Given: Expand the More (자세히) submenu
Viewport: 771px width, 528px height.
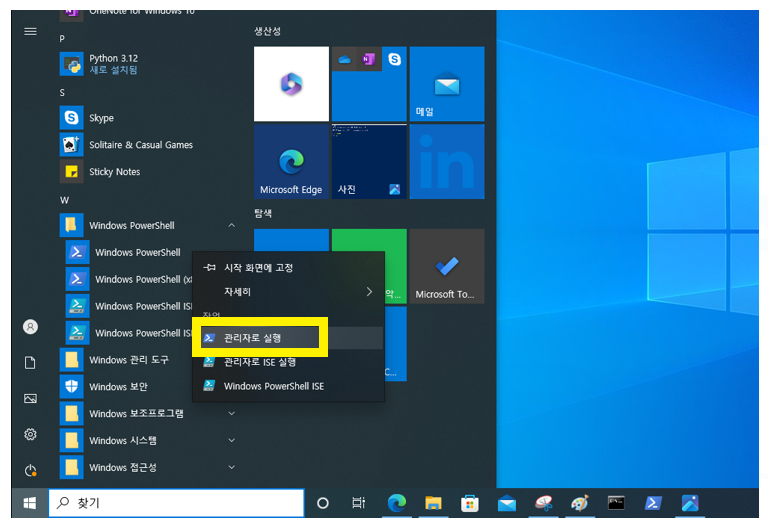Looking at the screenshot, I should coord(288,292).
